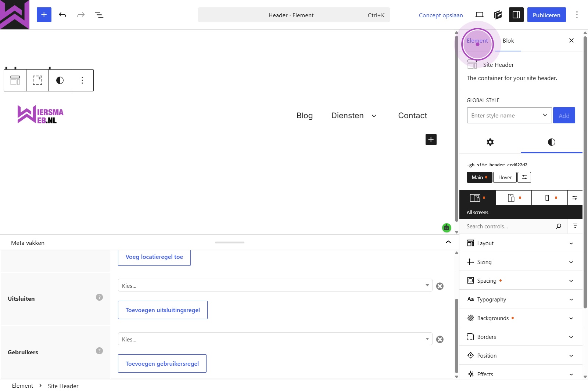Screen dimensions: 588x391
Task: Expand the Layout section
Action: [521, 243]
